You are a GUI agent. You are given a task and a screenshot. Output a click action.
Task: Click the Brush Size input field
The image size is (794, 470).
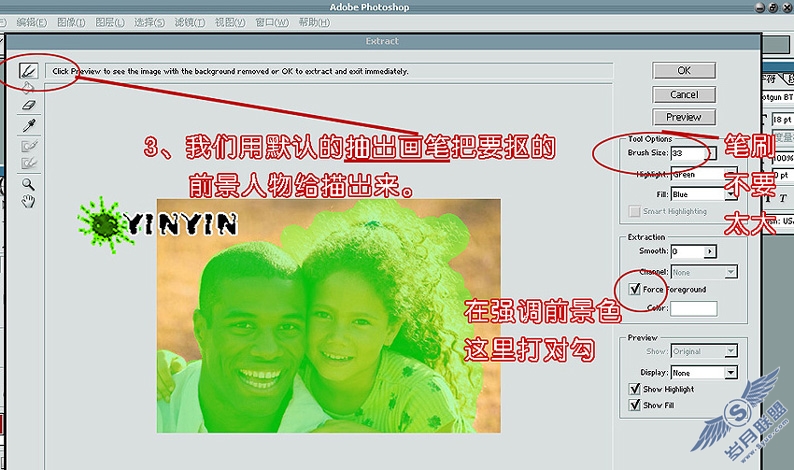point(689,153)
